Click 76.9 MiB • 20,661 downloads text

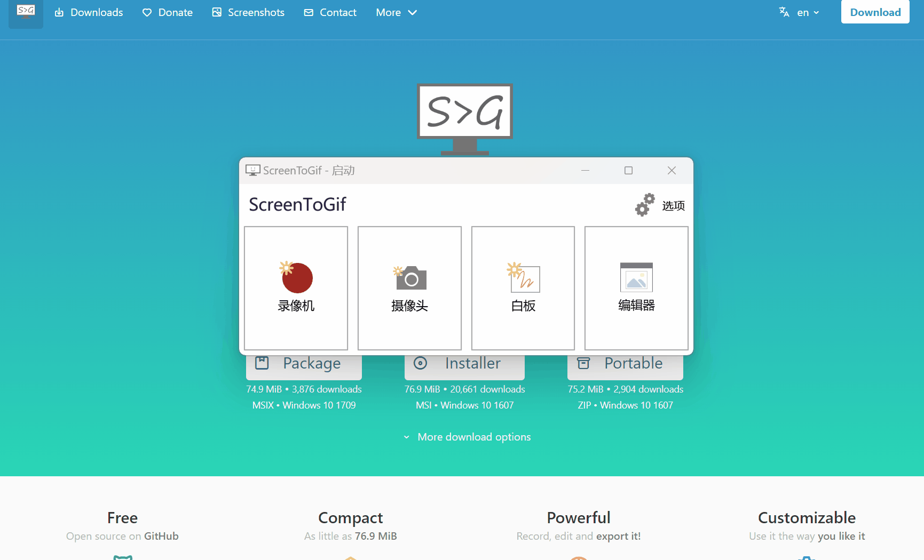click(464, 389)
